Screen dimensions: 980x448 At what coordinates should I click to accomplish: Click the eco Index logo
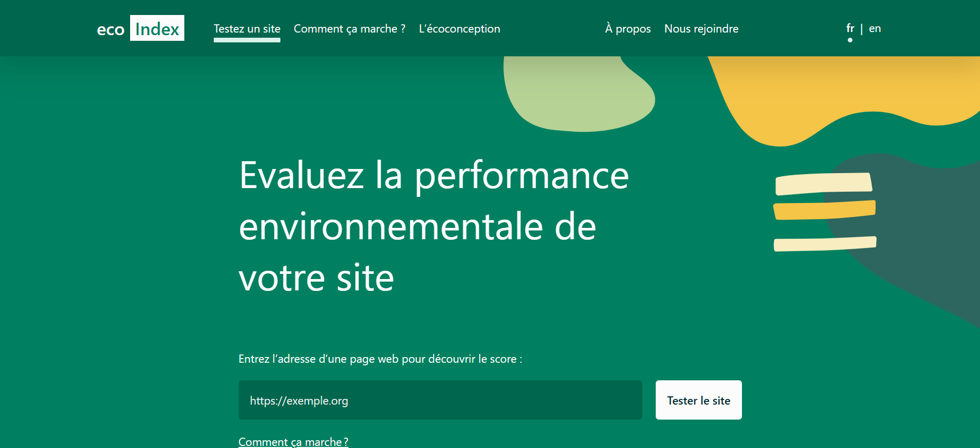click(x=140, y=28)
